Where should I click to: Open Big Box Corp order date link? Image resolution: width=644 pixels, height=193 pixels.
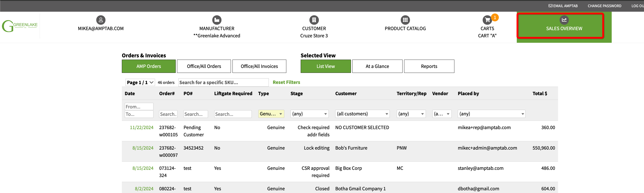point(143,168)
